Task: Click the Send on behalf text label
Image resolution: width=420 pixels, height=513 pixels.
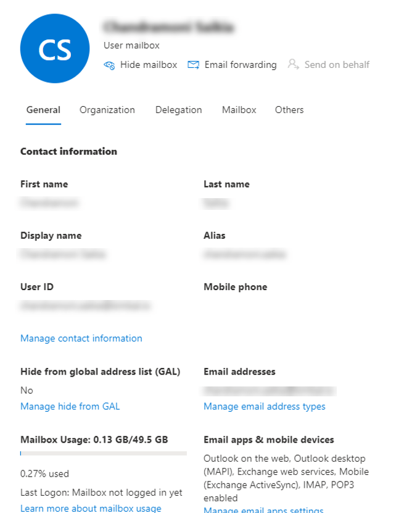Action: (337, 65)
